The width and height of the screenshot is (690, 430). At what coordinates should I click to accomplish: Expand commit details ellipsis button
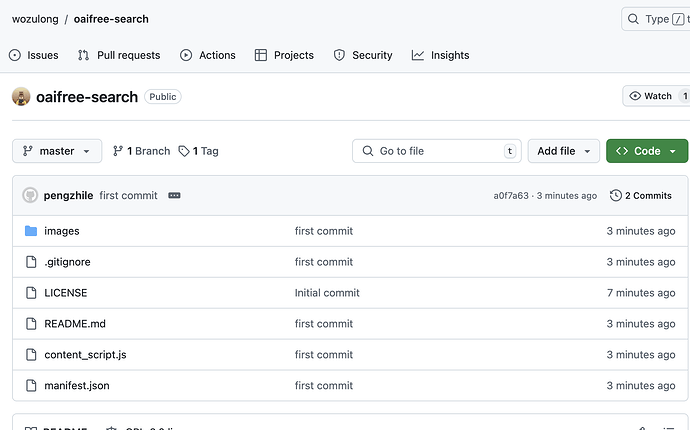pyautogui.click(x=174, y=195)
